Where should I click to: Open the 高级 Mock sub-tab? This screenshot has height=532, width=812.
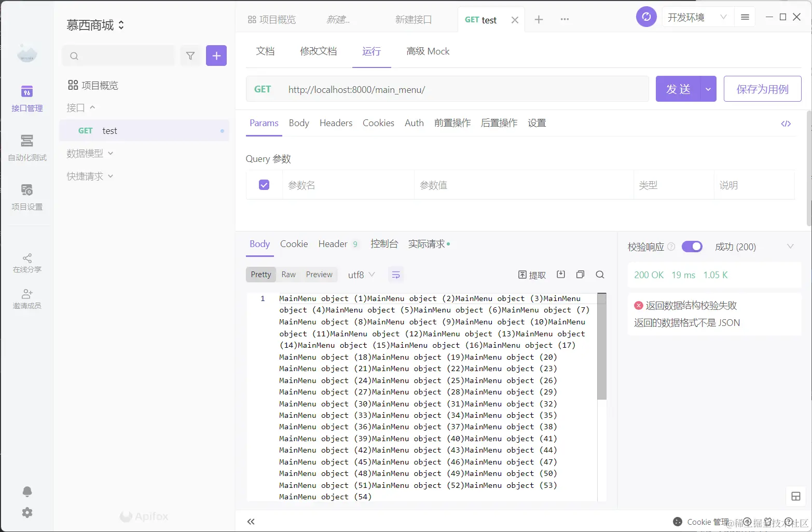pos(428,51)
